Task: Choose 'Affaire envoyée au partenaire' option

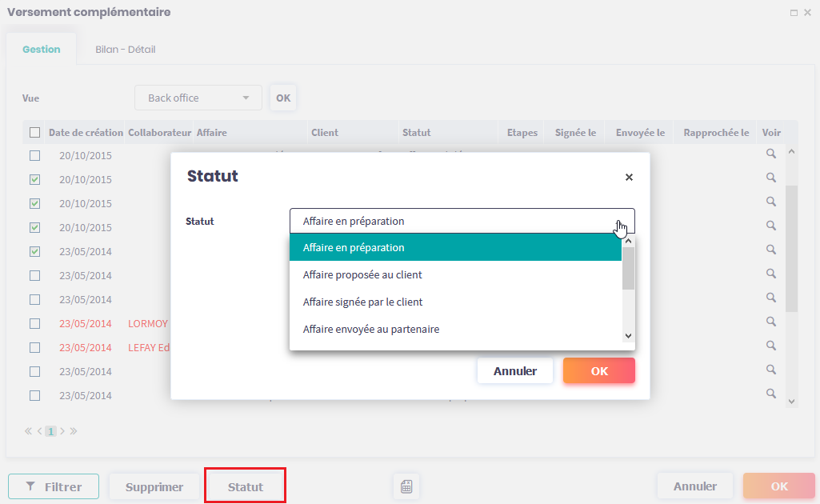Action: (370, 329)
